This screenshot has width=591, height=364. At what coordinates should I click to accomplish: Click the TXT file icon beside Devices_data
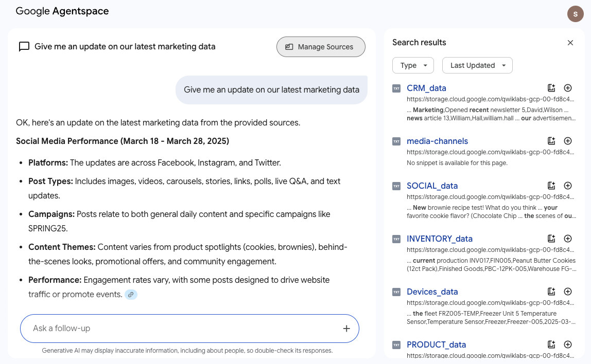point(396,292)
